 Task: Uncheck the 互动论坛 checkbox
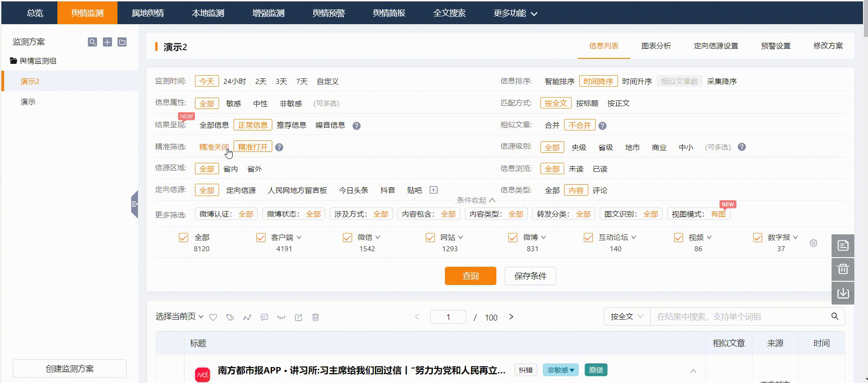point(588,238)
